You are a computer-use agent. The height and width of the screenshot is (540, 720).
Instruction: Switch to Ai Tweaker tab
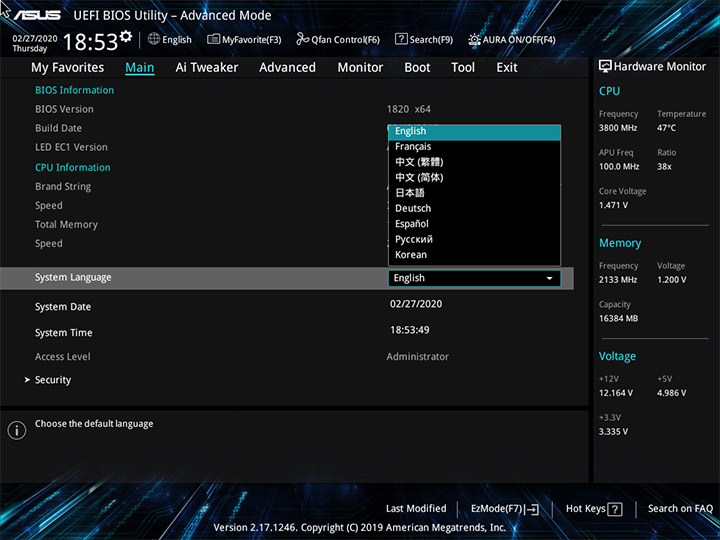pyautogui.click(x=207, y=68)
